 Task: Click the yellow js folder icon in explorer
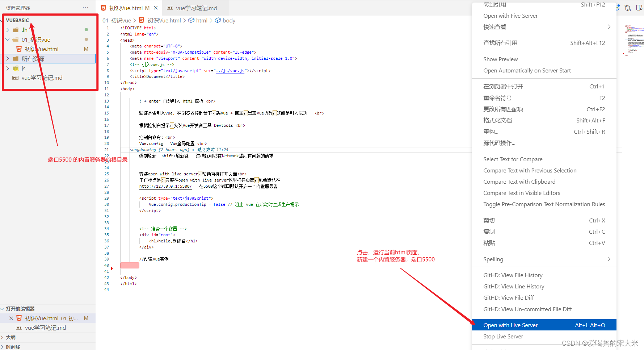[x=16, y=68]
